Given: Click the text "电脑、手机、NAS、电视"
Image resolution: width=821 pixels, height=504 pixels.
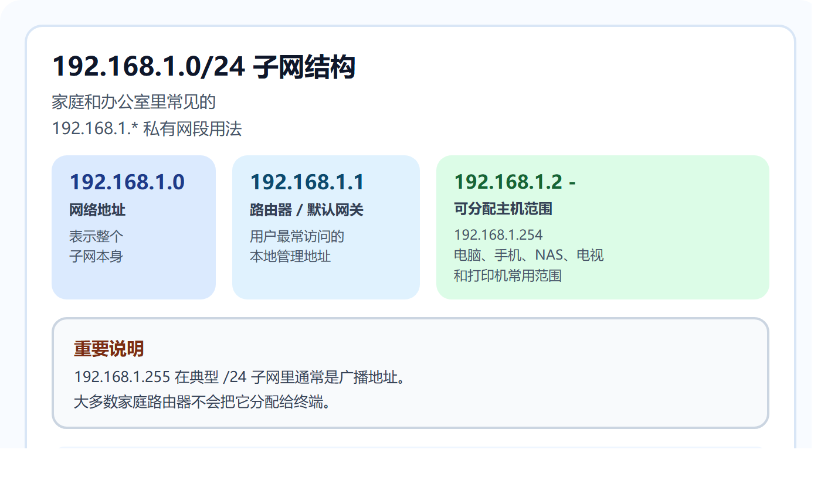Looking at the screenshot, I should click(x=529, y=255).
